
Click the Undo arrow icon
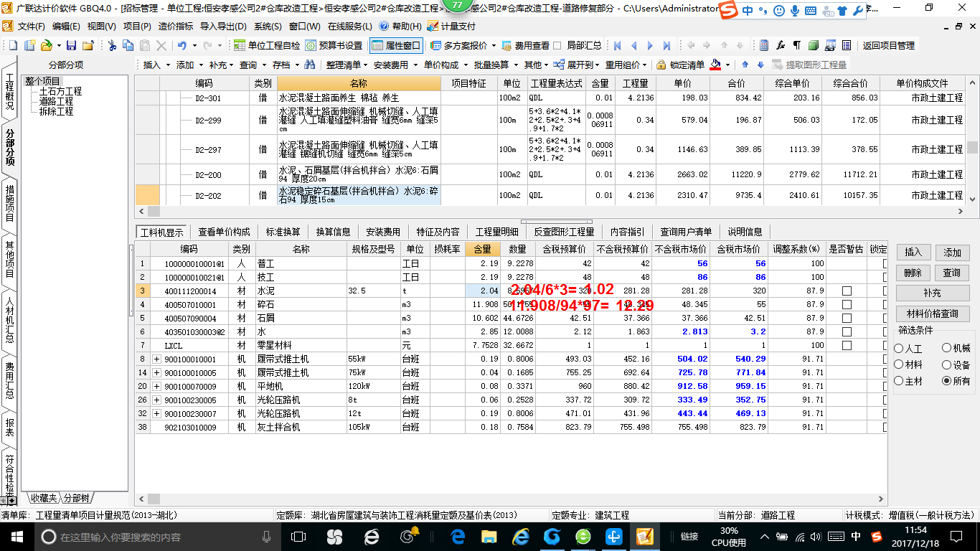pyautogui.click(x=182, y=45)
